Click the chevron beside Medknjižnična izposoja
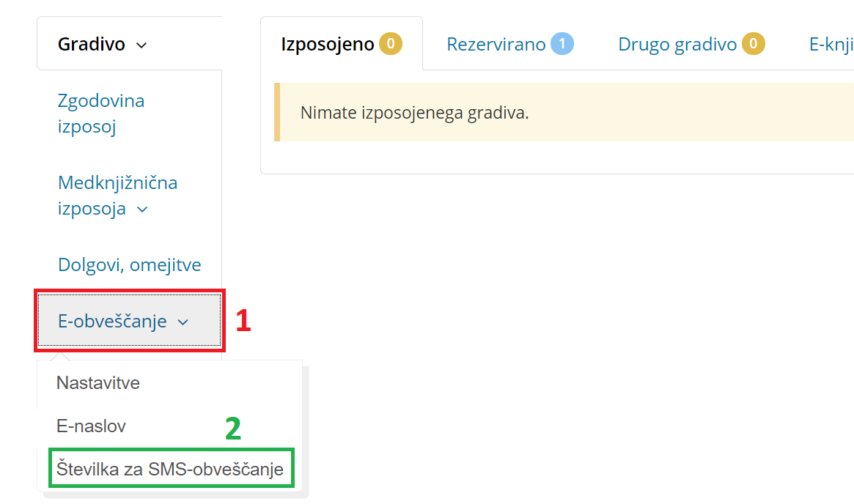This screenshot has width=854, height=504. 142,210
